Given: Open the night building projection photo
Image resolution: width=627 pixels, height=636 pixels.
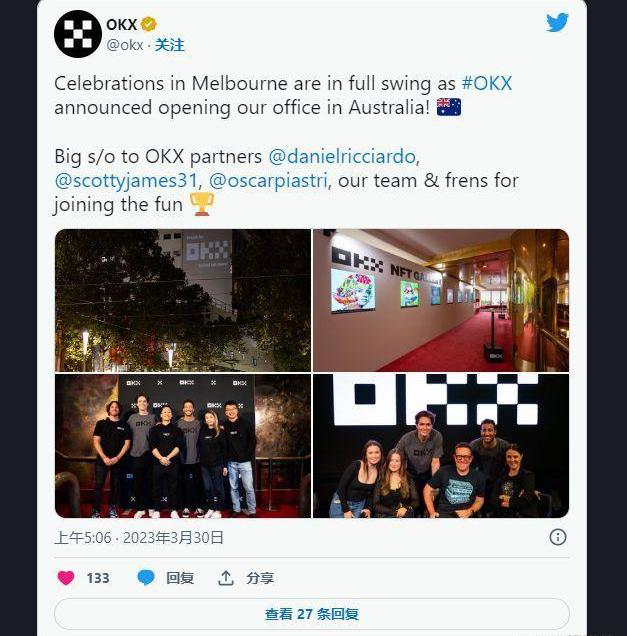Looking at the screenshot, I should coord(183,300).
